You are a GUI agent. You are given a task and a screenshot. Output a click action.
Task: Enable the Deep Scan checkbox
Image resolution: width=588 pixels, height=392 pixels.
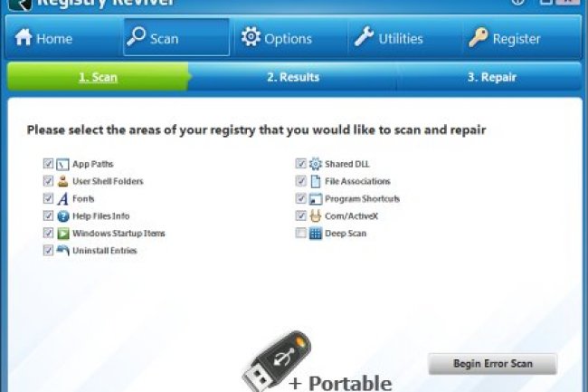coord(300,233)
